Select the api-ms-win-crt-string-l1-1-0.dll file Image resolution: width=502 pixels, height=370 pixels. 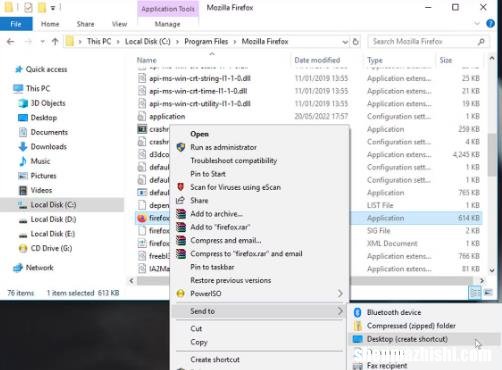pos(200,78)
